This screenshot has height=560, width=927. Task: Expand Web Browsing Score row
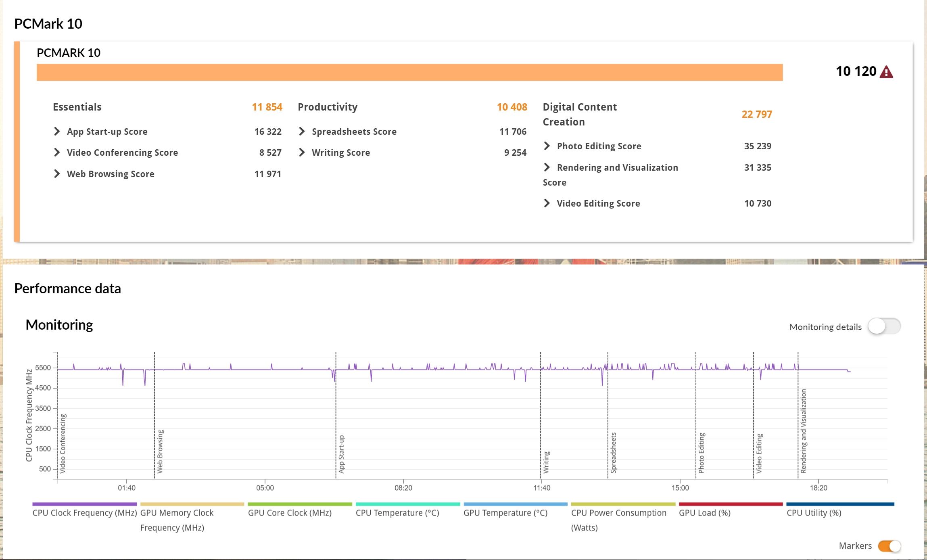57,174
